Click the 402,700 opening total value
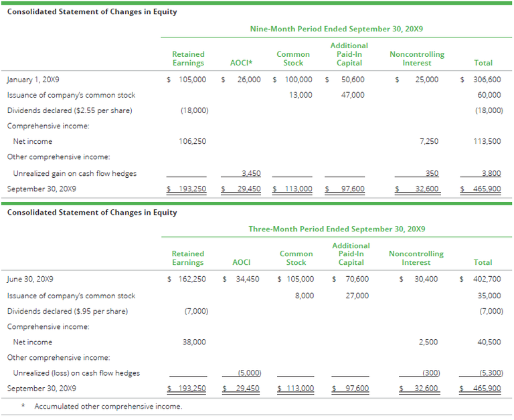Viewport: 514px width, 420px height. (x=485, y=279)
